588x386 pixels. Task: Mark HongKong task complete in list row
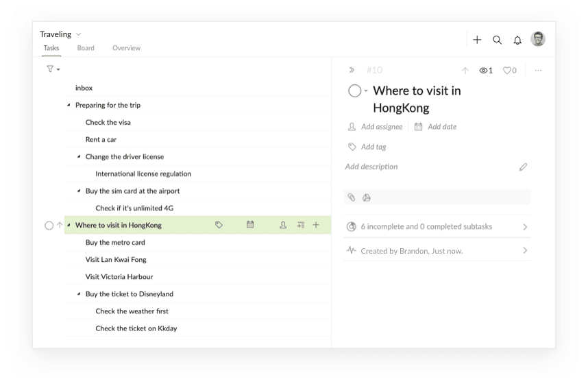click(x=49, y=226)
